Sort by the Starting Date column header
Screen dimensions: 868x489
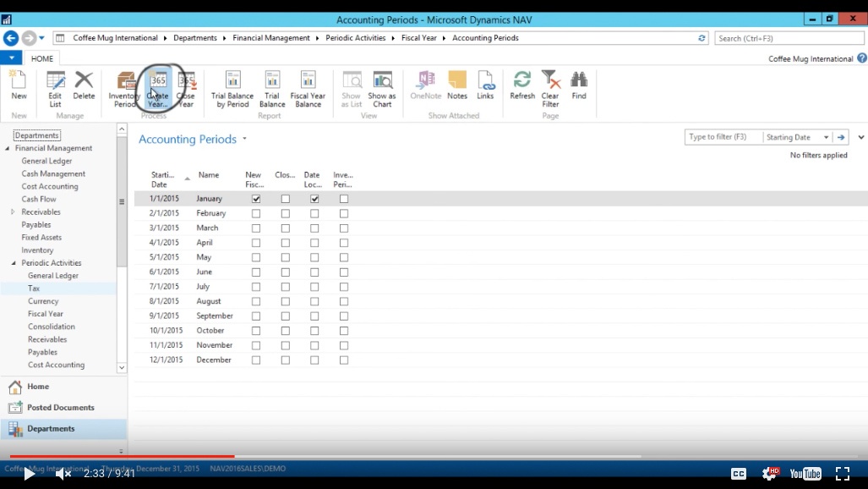point(163,179)
